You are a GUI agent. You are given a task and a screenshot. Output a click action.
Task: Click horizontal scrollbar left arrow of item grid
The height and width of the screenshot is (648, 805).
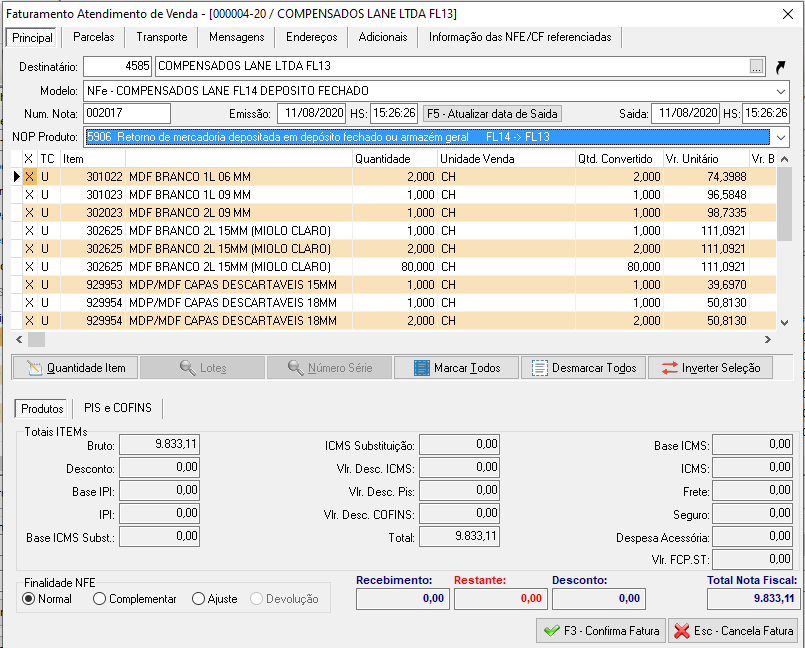(20, 339)
